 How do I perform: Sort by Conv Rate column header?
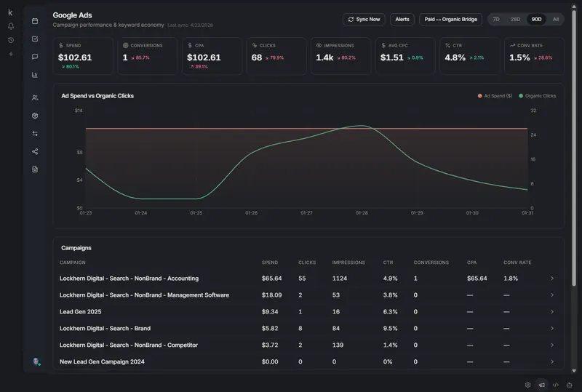click(517, 263)
